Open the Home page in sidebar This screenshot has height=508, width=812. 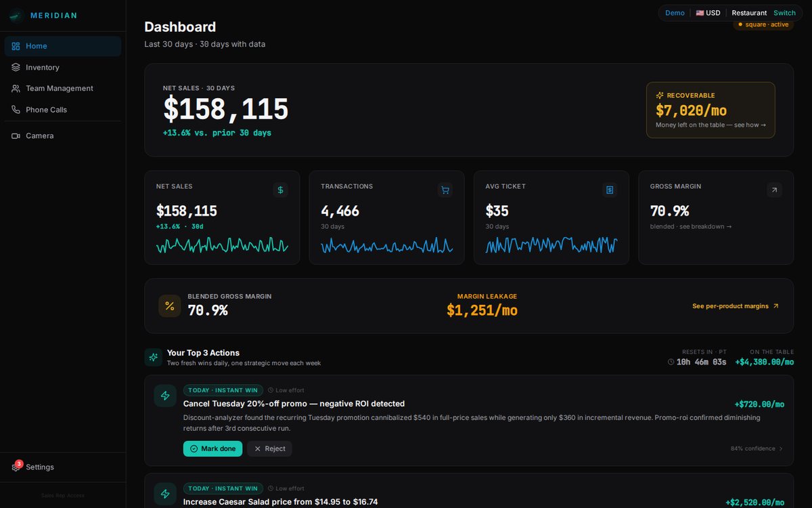tap(63, 46)
